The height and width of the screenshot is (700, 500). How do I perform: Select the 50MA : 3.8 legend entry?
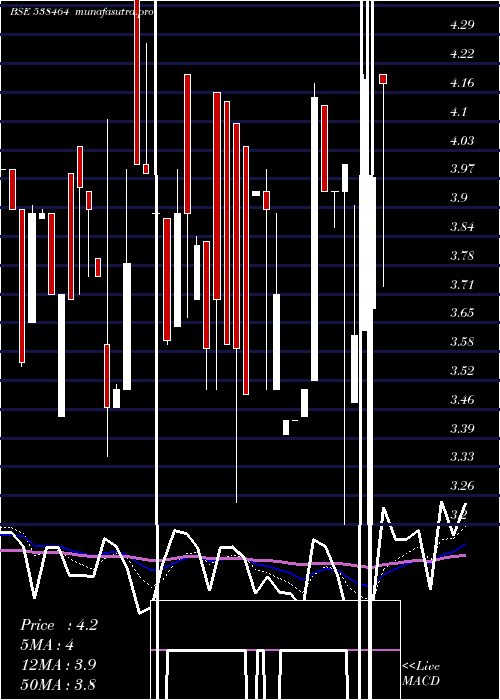click(x=58, y=684)
